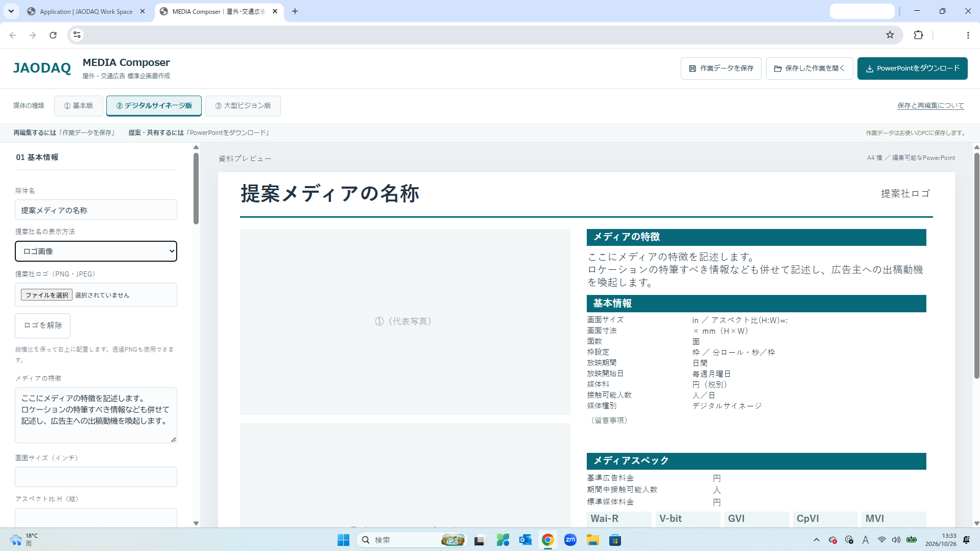Switch to ③ 大型ビジョン版 tab
The height and width of the screenshot is (551, 980).
click(x=243, y=106)
